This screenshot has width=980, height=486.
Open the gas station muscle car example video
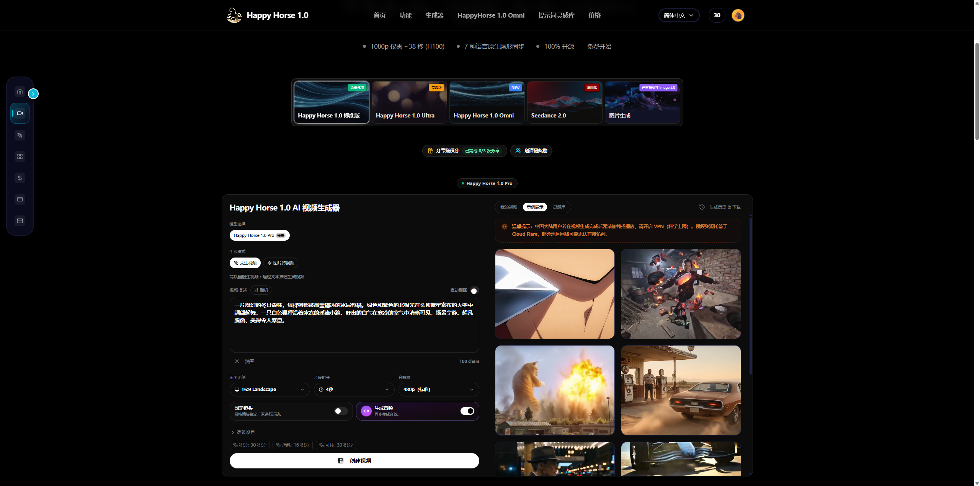681,390
